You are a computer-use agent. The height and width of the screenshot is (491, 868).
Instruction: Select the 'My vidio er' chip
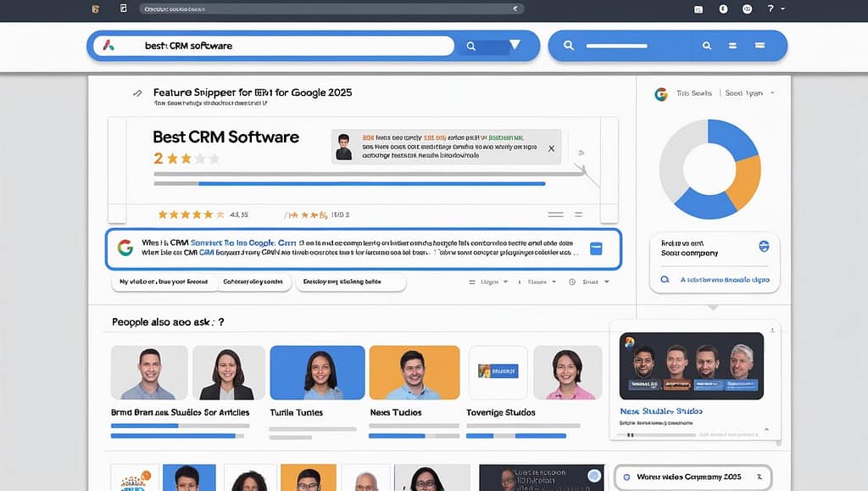pos(164,282)
